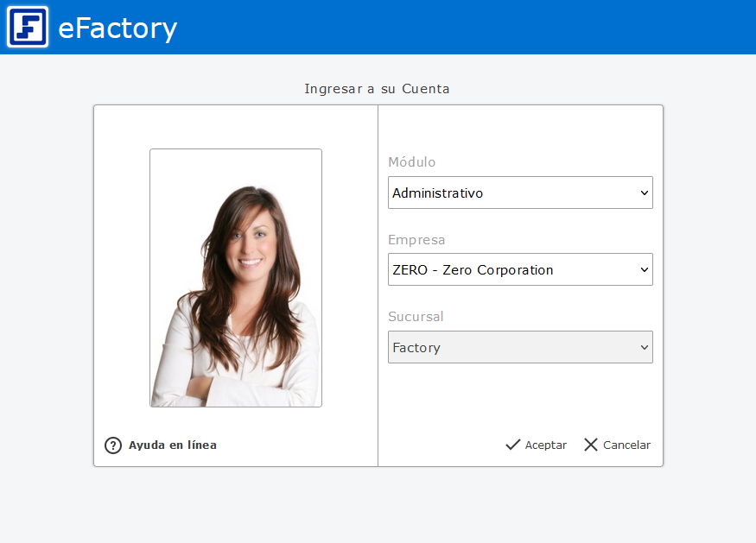The image size is (756, 543).
Task: Expand the Sucursal dropdown chevron
Action: (x=644, y=347)
